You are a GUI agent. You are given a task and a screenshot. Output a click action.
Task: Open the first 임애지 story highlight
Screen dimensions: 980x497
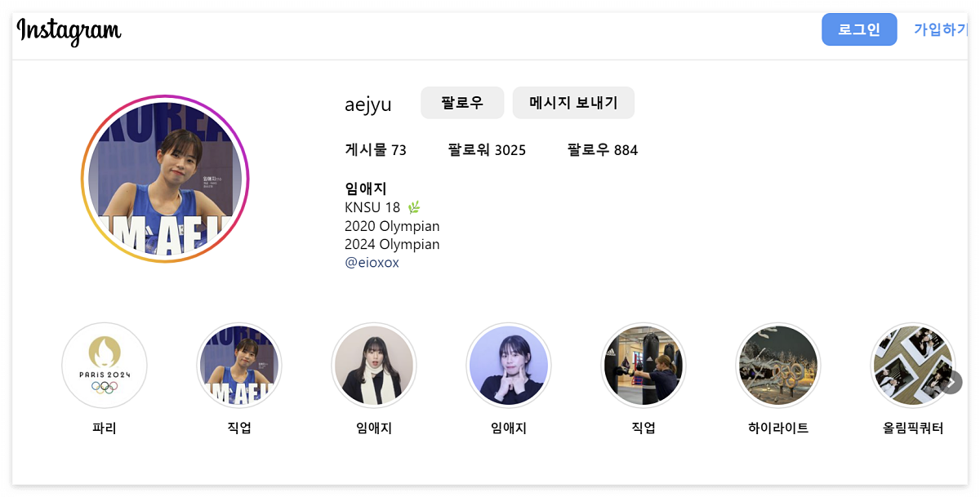[374, 366]
